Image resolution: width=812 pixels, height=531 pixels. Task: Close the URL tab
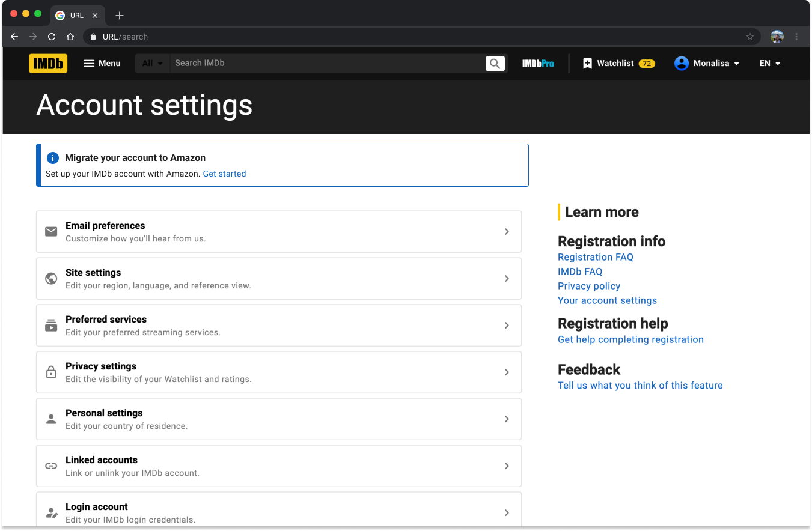(95, 16)
